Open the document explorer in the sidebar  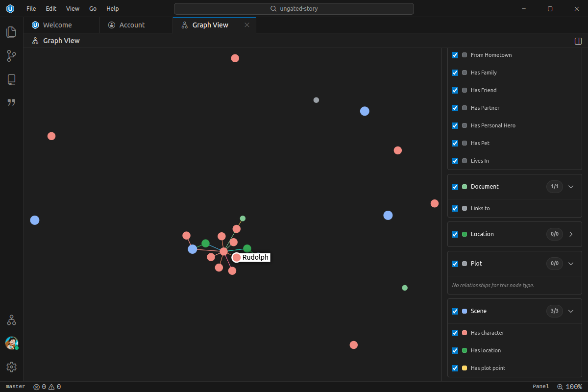coord(11,32)
